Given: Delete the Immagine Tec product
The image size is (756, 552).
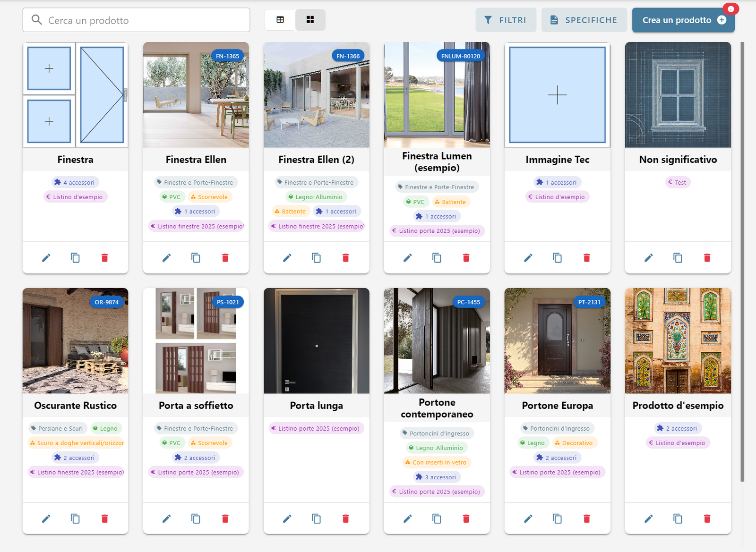Looking at the screenshot, I should (586, 258).
